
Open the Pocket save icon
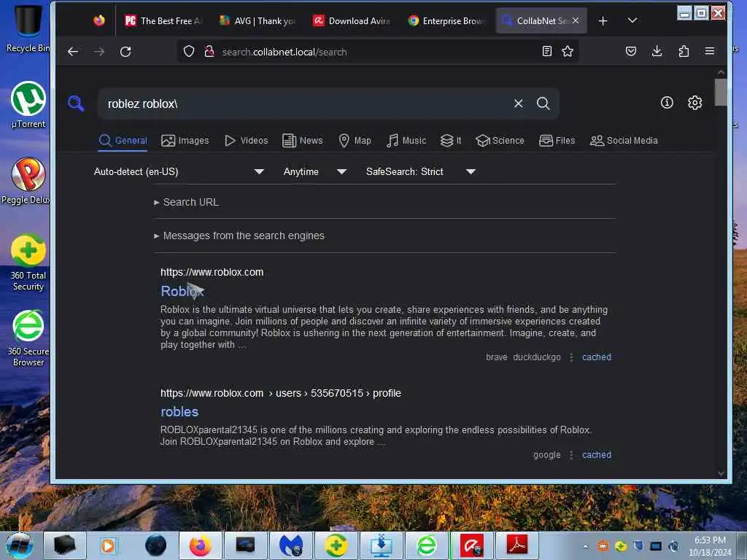[x=631, y=51]
